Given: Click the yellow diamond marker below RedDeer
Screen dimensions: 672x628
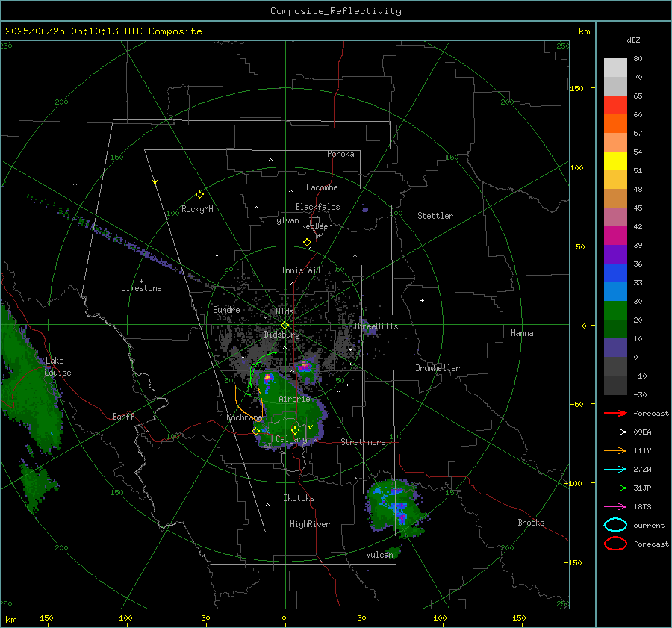Looking at the screenshot, I should 307,243.
